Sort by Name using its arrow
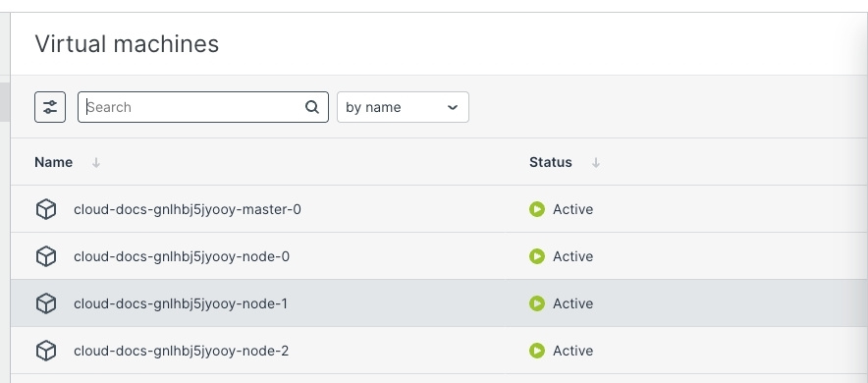868x383 pixels. coord(96,162)
